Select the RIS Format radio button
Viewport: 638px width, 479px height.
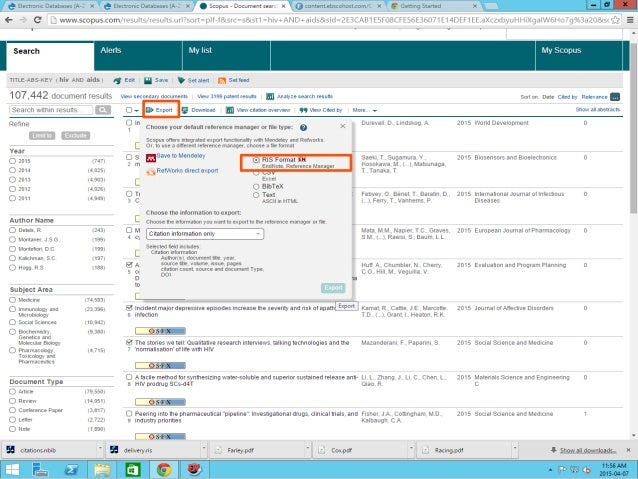256,160
